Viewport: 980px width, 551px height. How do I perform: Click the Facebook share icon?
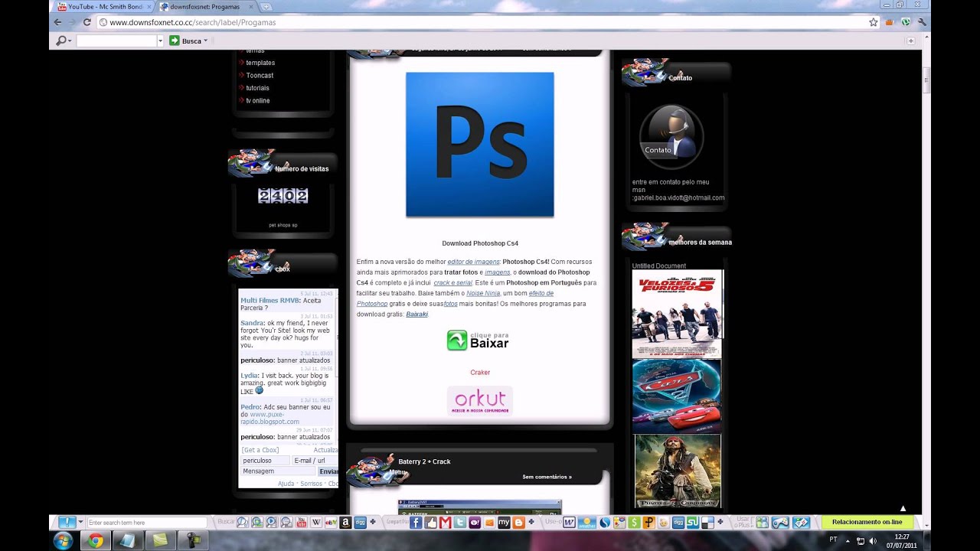point(416,523)
